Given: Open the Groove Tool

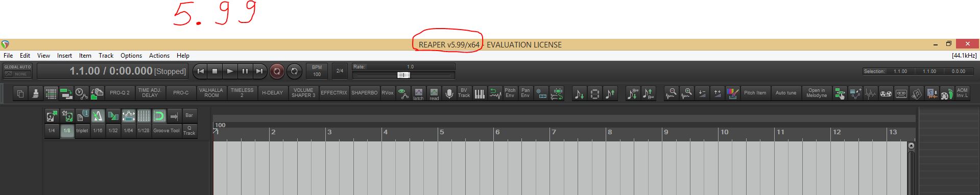Looking at the screenshot, I should 166,131.
